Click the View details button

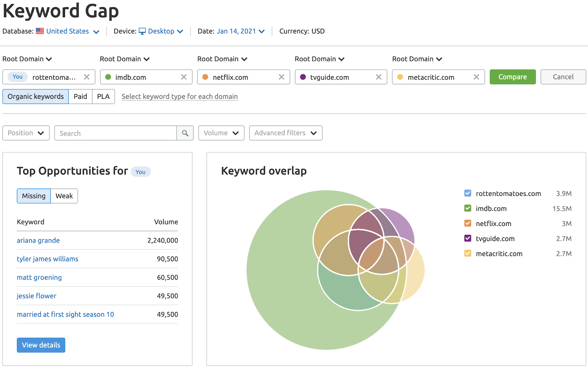click(x=41, y=345)
